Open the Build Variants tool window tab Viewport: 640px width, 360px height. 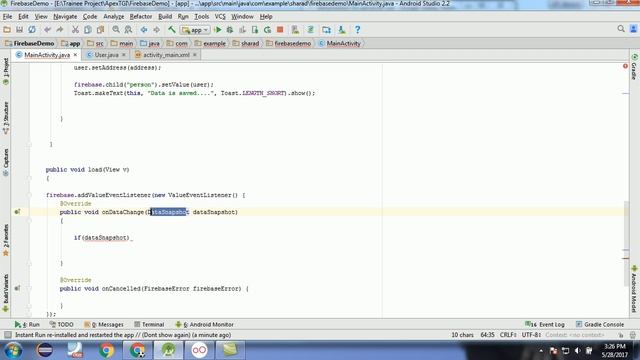[6, 293]
